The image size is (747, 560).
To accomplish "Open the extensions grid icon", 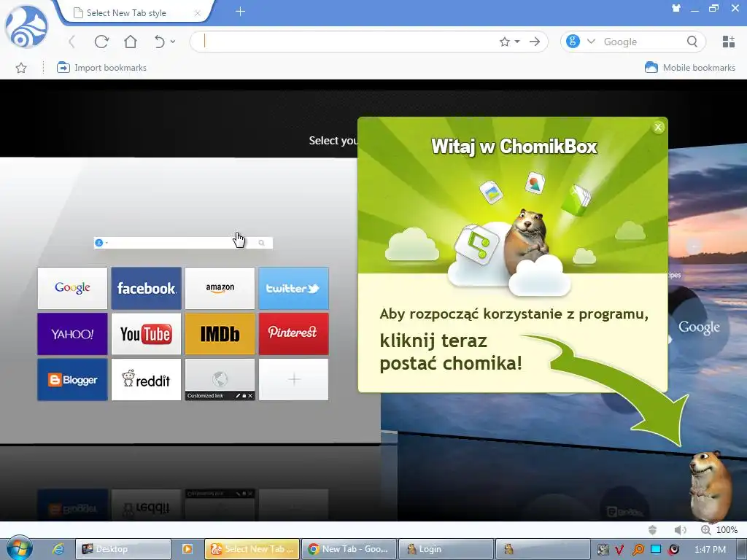I will pos(729,42).
